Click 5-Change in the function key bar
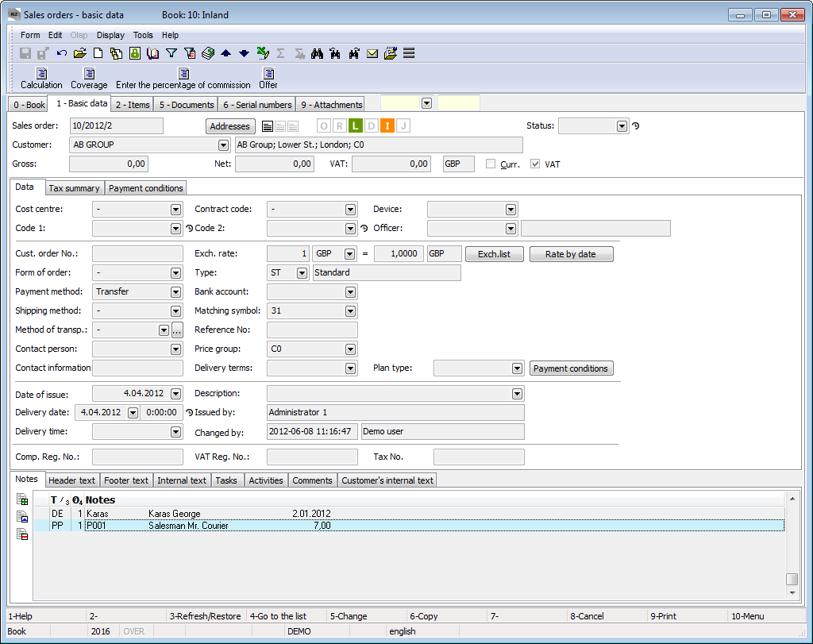The height and width of the screenshot is (644, 813). click(349, 616)
